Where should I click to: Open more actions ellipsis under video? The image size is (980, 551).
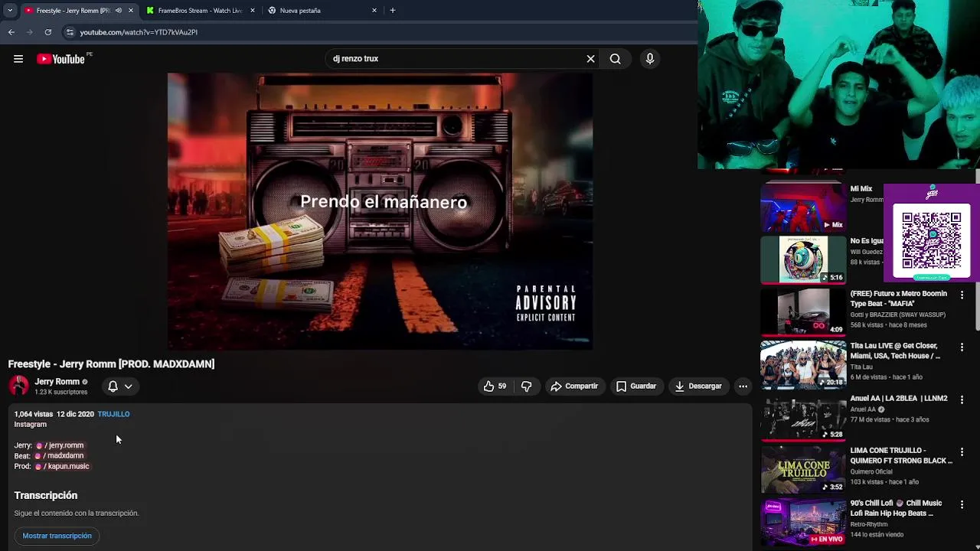pos(743,386)
